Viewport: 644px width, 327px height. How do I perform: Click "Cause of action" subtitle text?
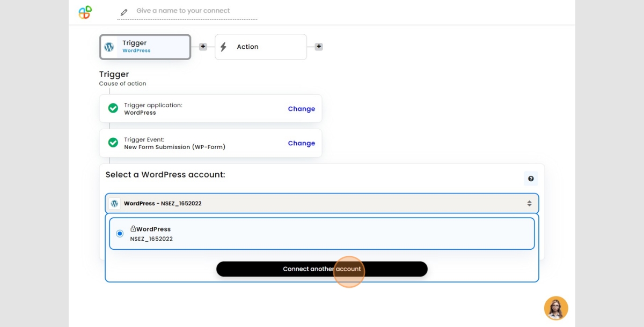point(122,84)
